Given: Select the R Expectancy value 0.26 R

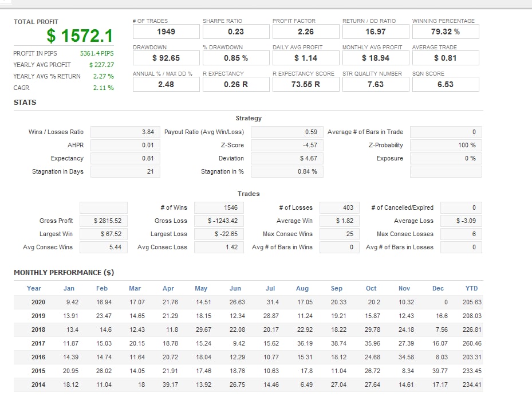Looking at the screenshot, I should (x=236, y=84).
